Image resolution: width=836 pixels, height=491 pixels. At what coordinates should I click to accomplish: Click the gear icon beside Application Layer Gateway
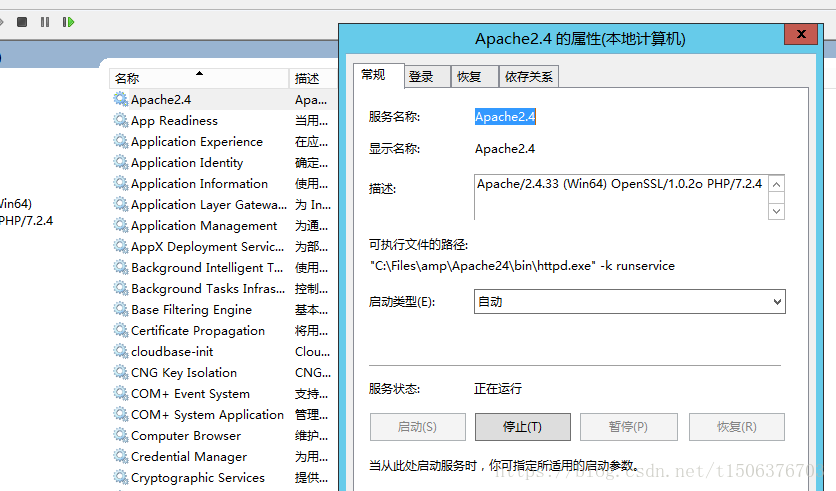[x=120, y=204]
